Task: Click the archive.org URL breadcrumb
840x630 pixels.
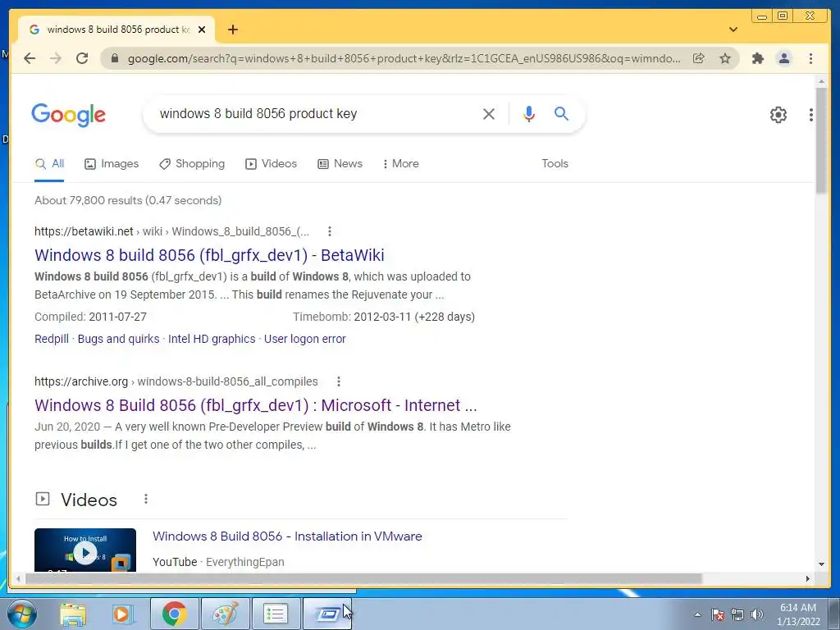Action: 176,381
